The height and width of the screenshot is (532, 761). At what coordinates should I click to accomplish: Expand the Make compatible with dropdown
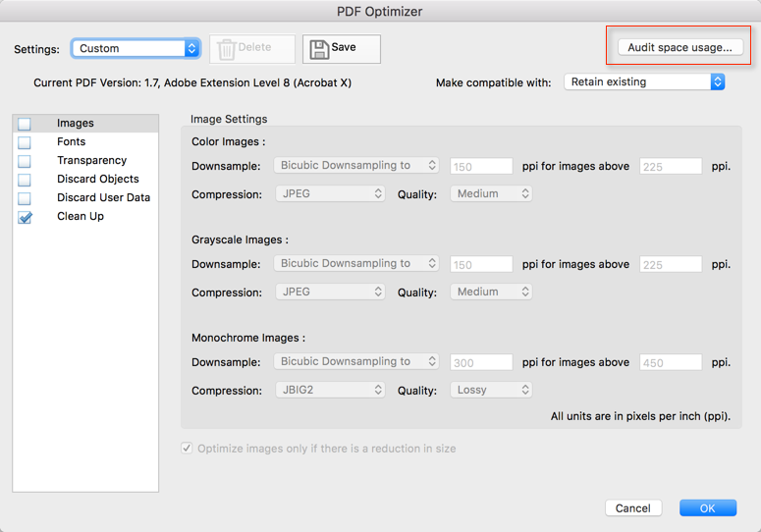(644, 82)
